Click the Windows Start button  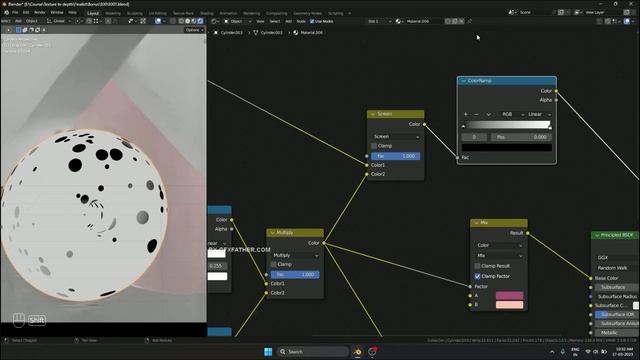pos(268,351)
